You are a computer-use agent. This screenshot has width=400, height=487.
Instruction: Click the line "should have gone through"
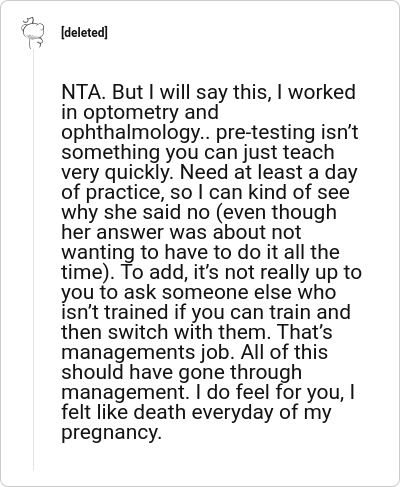coord(182,373)
